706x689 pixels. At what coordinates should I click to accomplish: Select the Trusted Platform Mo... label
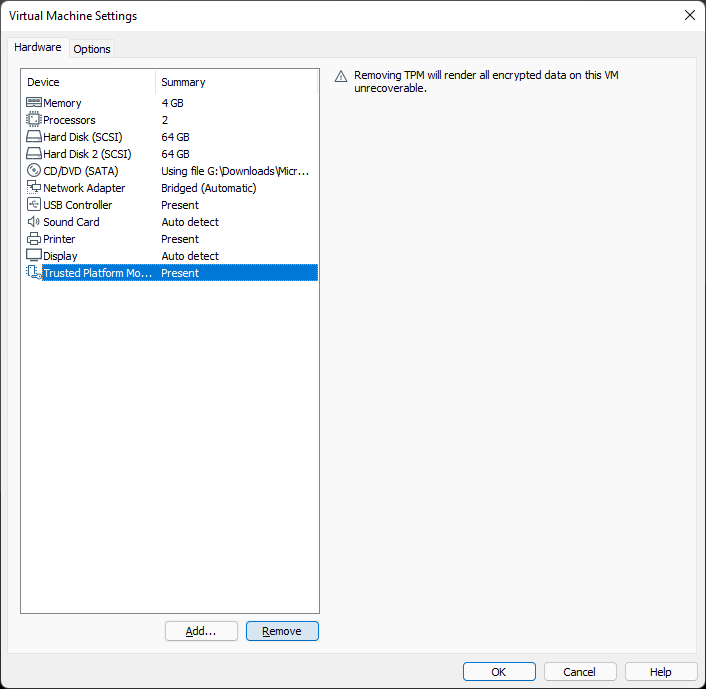[98, 273]
